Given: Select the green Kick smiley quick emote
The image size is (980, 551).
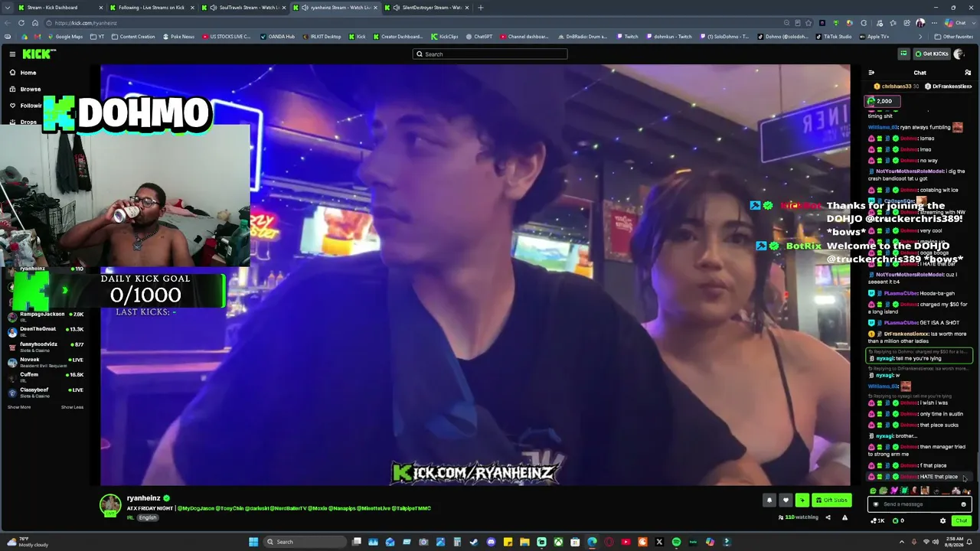Looking at the screenshot, I should point(874,491).
